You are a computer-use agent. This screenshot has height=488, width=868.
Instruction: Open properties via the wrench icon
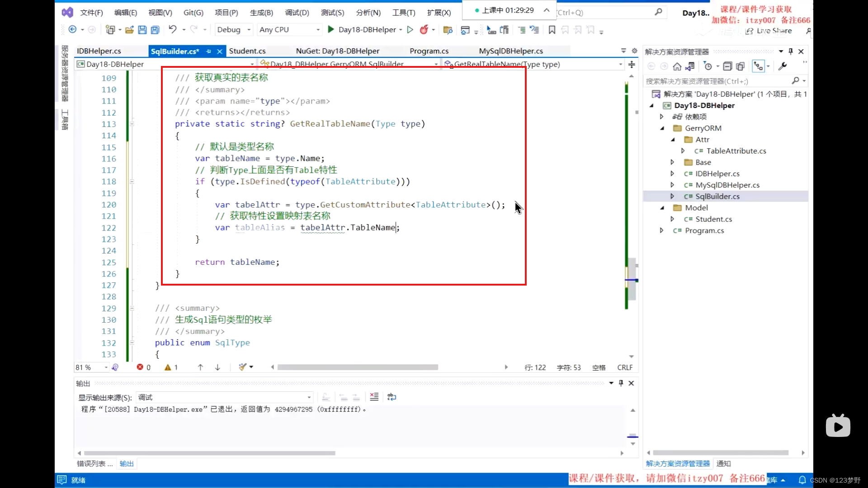tap(783, 66)
